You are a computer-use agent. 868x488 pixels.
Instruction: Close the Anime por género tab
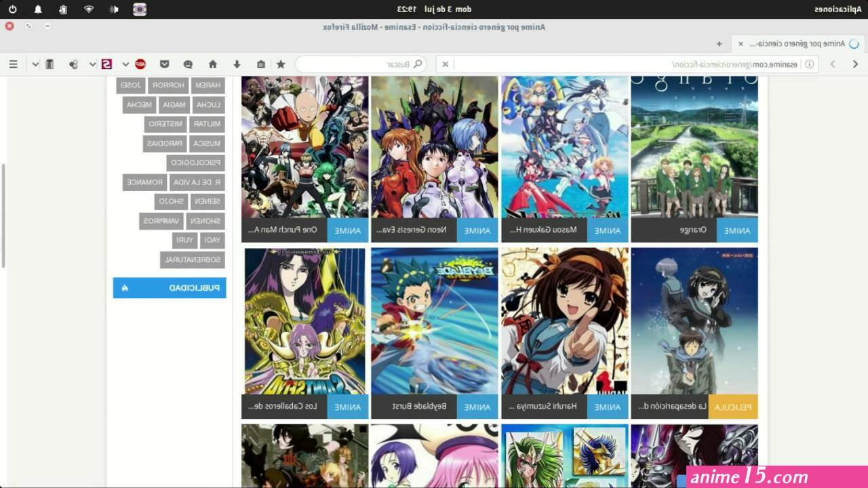pyautogui.click(x=741, y=43)
